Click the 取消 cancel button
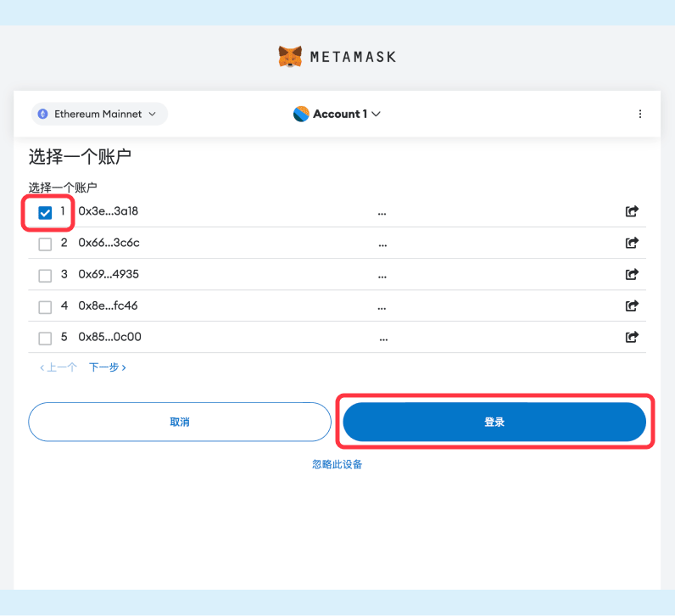 pos(180,422)
